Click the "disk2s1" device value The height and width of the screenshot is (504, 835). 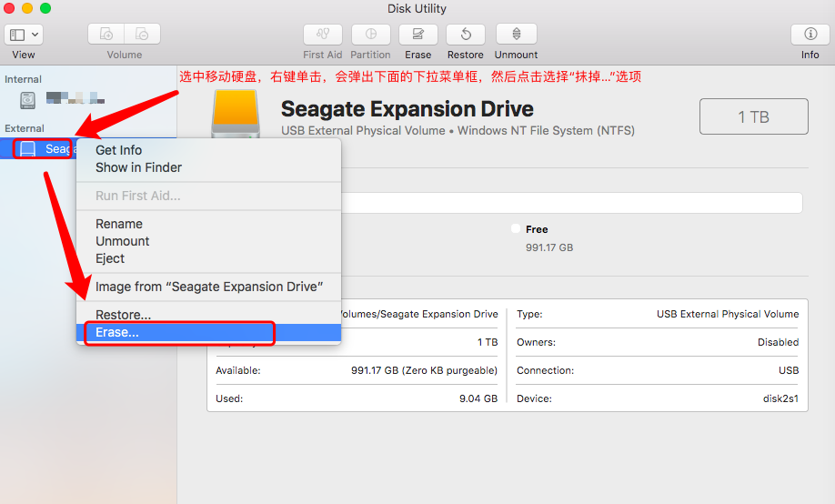[x=780, y=398]
